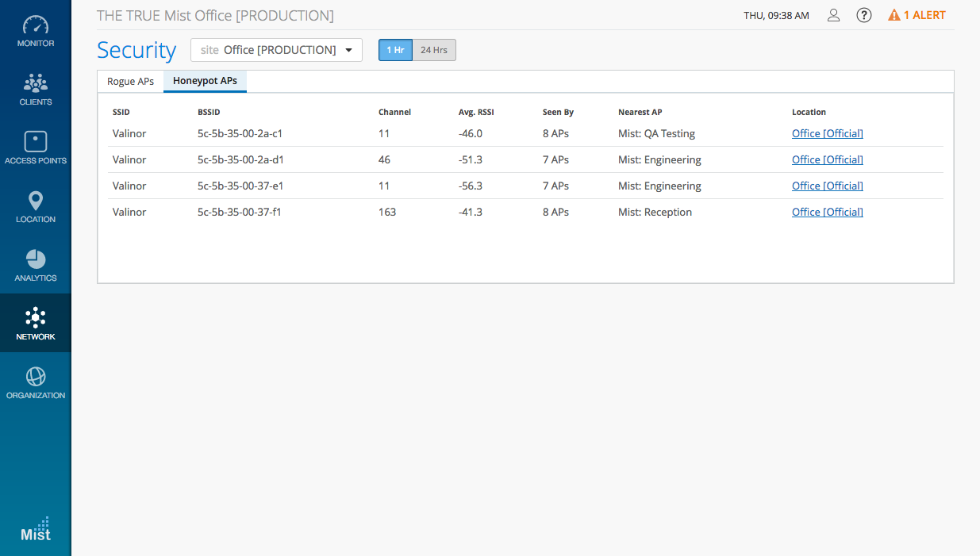Image resolution: width=980 pixels, height=556 pixels.
Task: Open Office [Official] link for QA Testing row
Action: (x=827, y=133)
